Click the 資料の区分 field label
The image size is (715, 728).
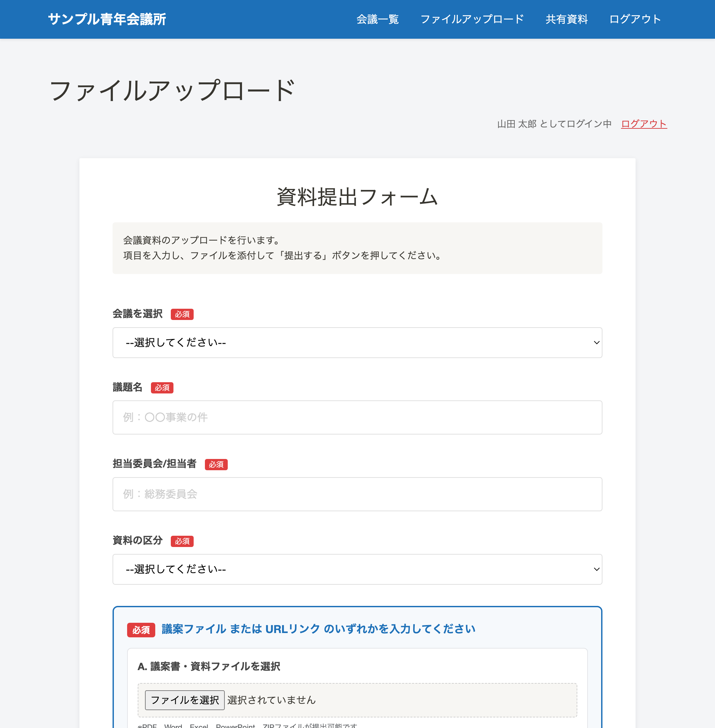tap(137, 541)
